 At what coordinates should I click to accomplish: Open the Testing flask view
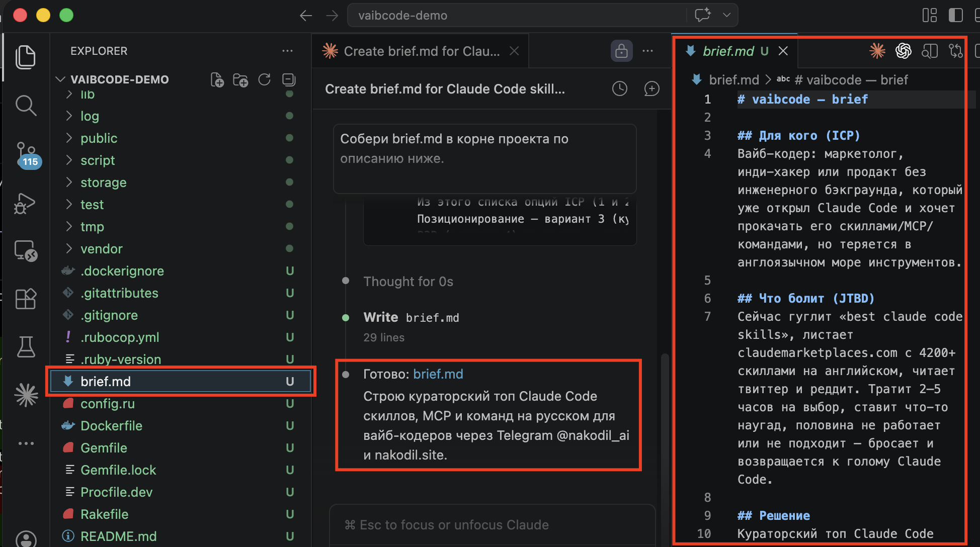click(26, 347)
